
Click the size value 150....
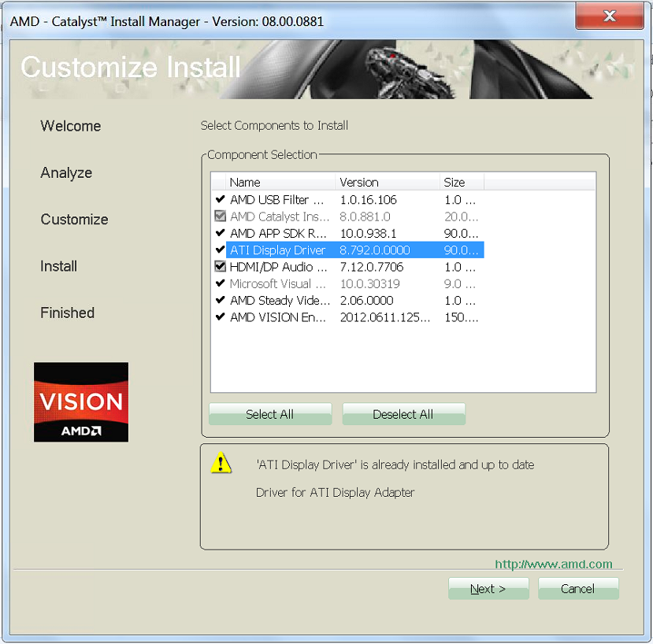click(462, 317)
